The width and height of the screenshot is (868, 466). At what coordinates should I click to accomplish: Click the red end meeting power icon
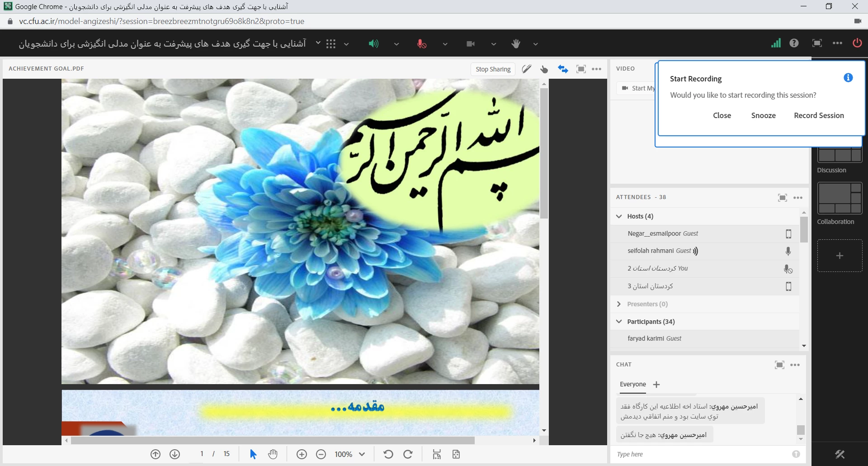click(857, 43)
